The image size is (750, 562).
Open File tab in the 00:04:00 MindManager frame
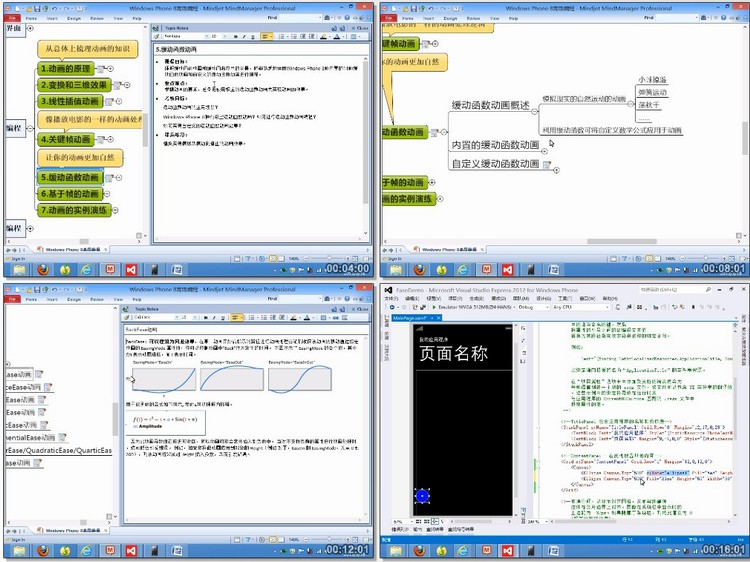pyautogui.click(x=12, y=18)
